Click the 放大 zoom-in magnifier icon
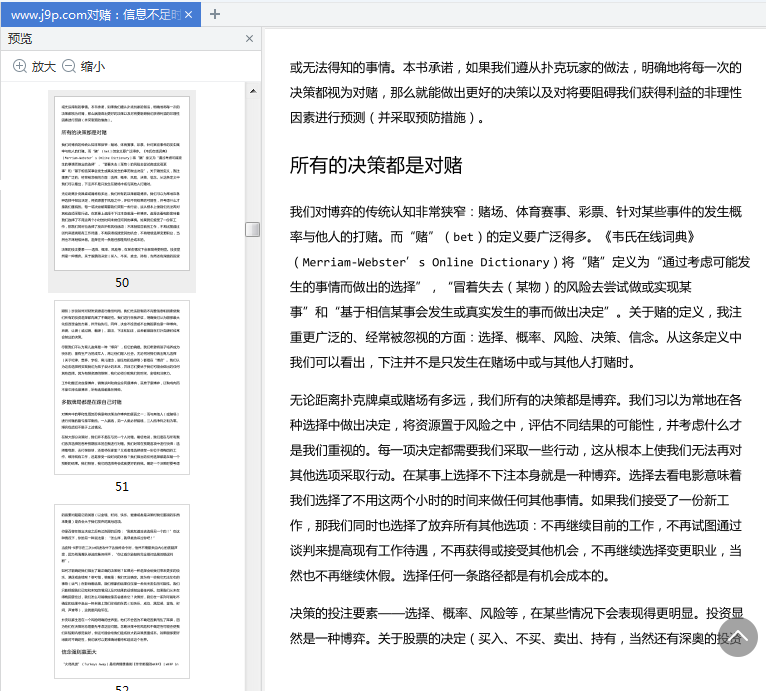 click(x=20, y=66)
